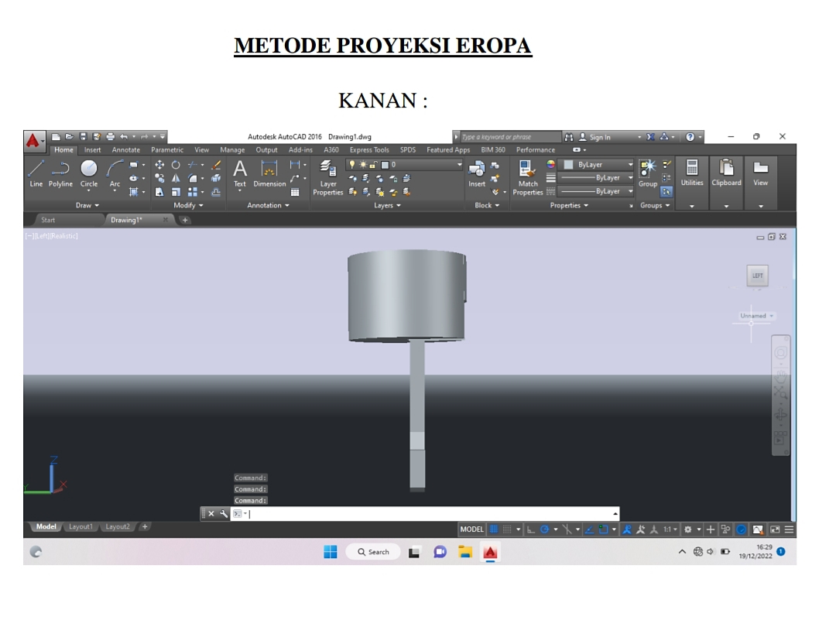This screenshot has height=644, width=836.
Task: Click the Undo arrow in quick access
Action: [124, 136]
